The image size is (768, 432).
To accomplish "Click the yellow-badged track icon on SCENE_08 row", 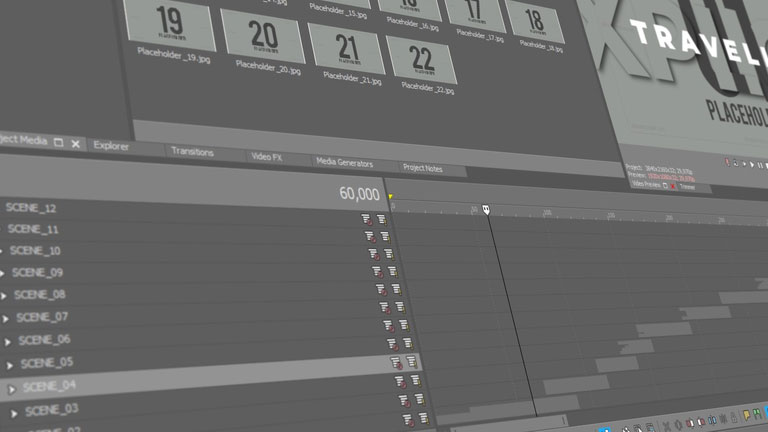I will point(396,290).
